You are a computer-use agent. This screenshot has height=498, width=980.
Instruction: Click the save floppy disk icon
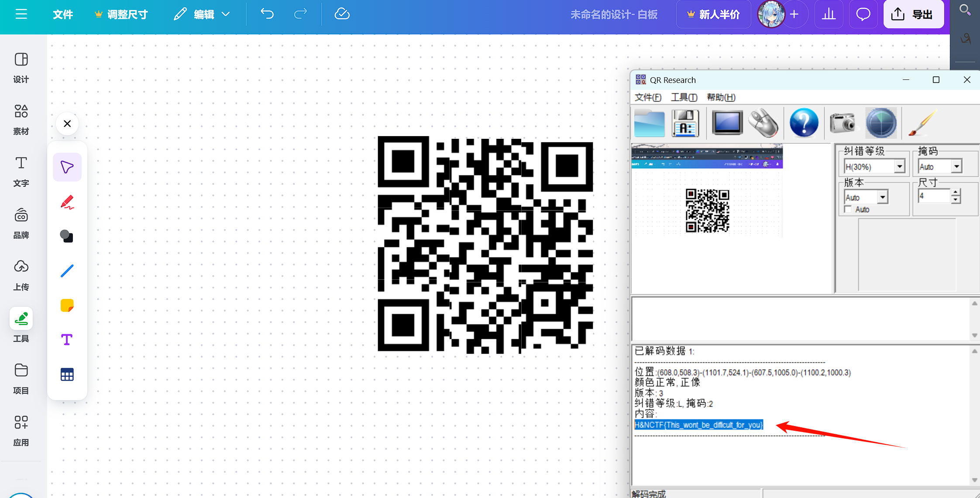tap(685, 123)
